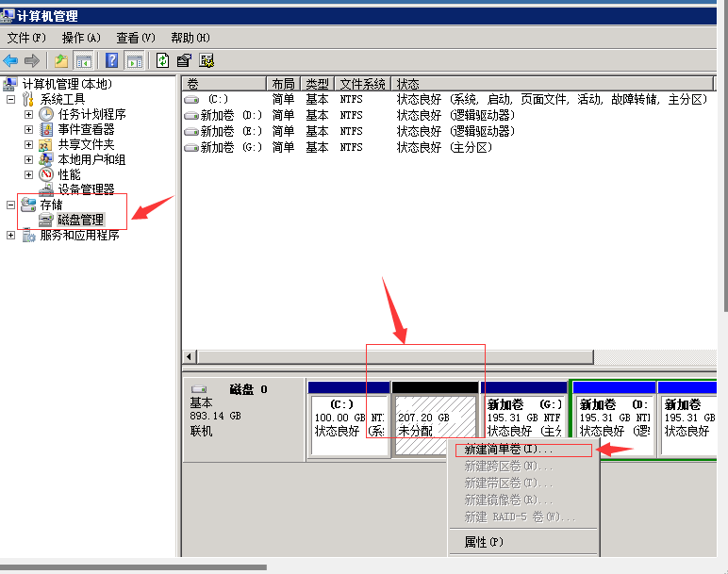The height and width of the screenshot is (574, 728).
Task: Open the 操作(A) menu
Action: (81, 38)
